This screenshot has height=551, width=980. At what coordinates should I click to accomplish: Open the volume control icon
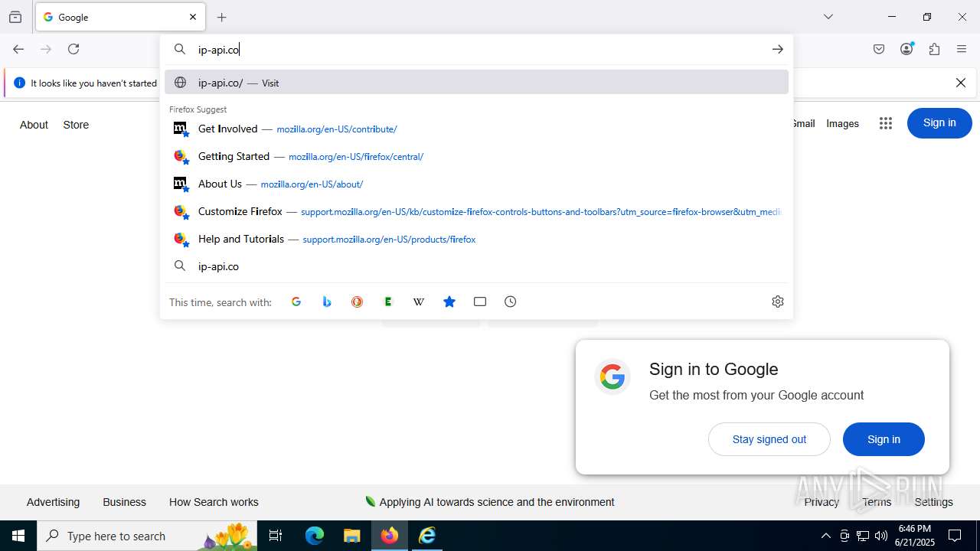(881, 536)
